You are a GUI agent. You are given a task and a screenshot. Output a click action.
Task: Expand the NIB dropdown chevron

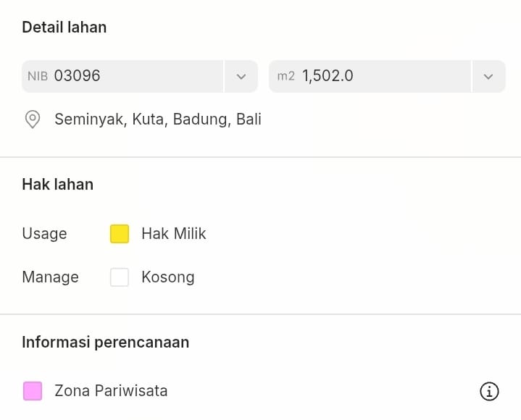click(x=241, y=76)
